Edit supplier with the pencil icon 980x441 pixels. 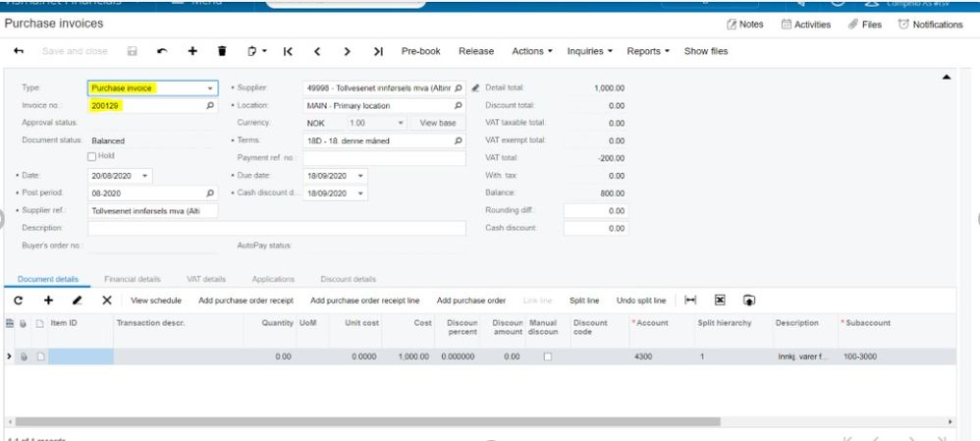475,88
